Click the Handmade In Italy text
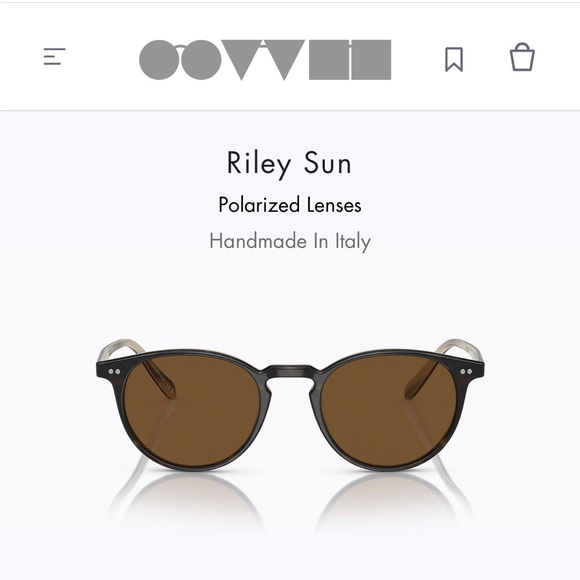Viewport: 580px width, 580px height. point(290,241)
